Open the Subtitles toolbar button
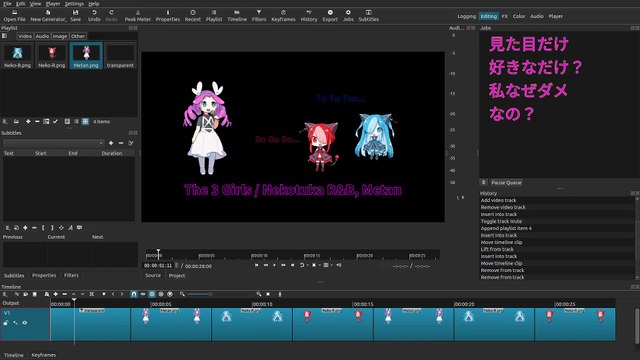This screenshot has width=640, height=360. point(369,16)
